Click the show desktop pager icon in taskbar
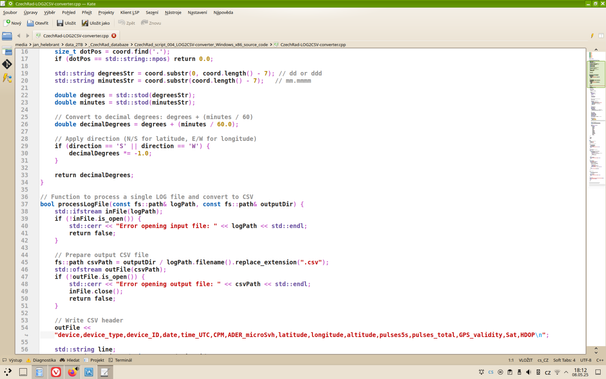Viewport: 606px width, 379px height. pos(23,372)
